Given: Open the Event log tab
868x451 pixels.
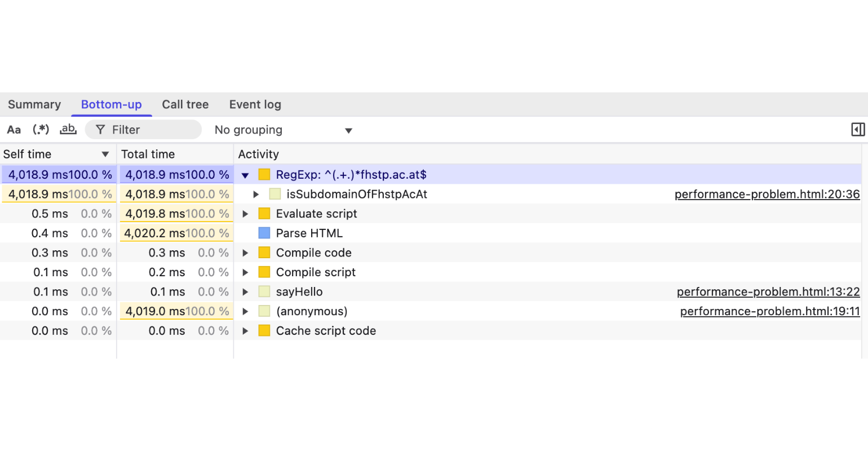Looking at the screenshot, I should (255, 104).
